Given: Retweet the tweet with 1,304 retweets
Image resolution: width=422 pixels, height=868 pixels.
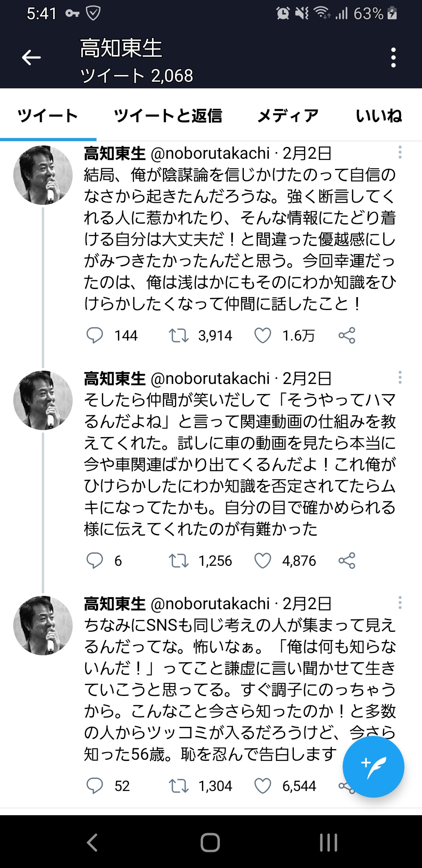Looking at the screenshot, I should coord(179,786).
